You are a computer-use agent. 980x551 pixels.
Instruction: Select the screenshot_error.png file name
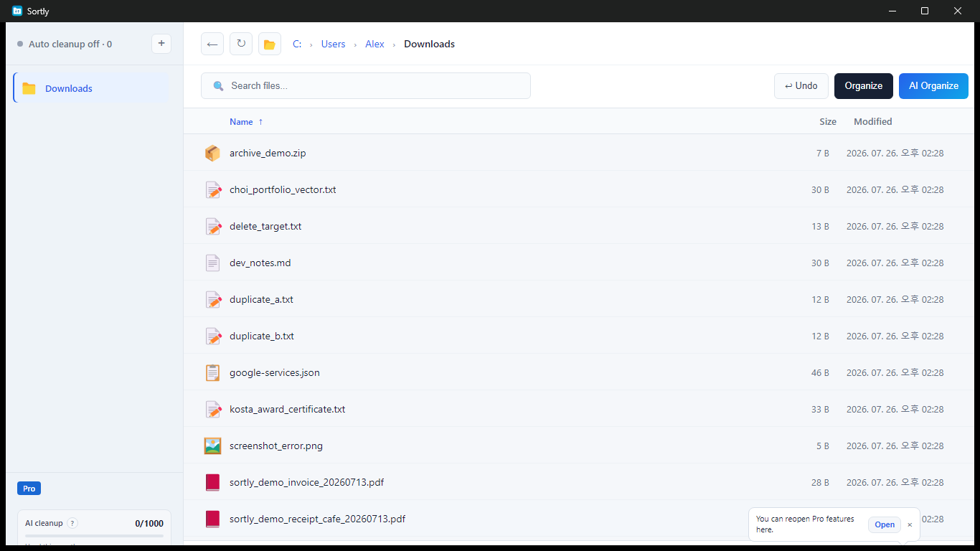[276, 446]
